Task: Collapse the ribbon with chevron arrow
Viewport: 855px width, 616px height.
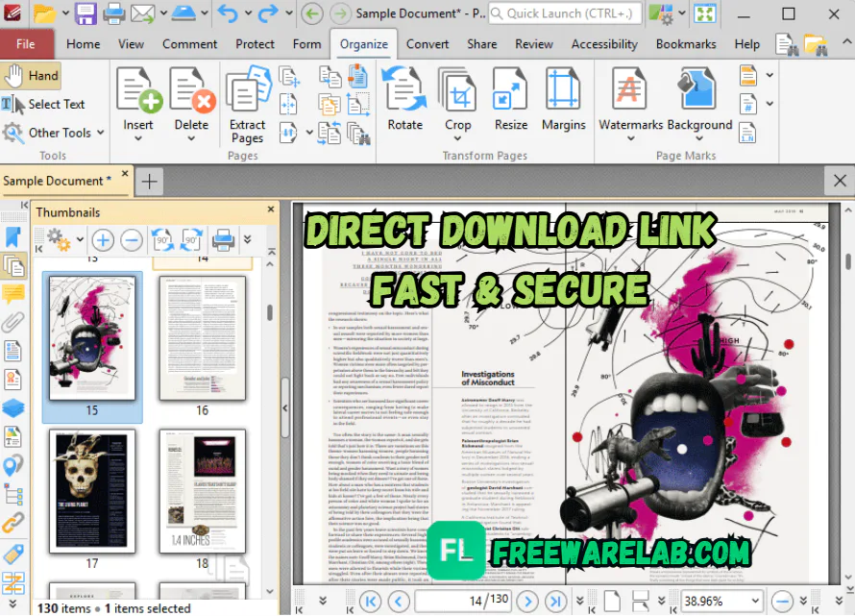Action: (x=846, y=42)
